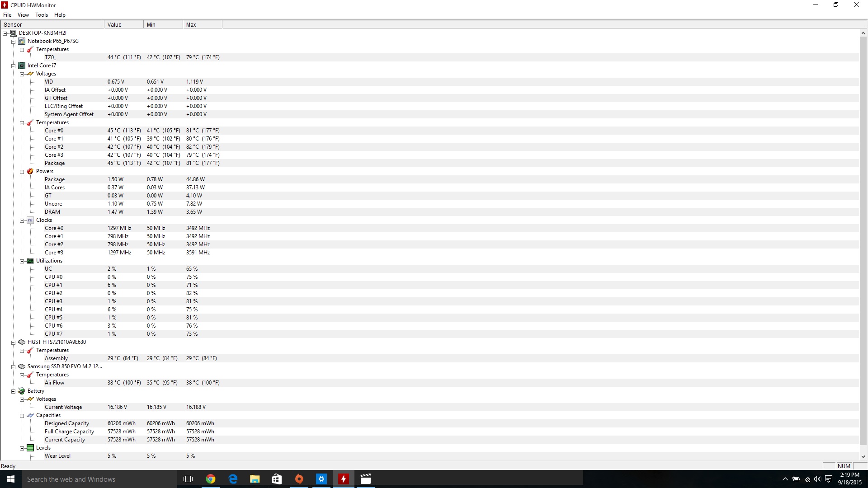The width and height of the screenshot is (868, 488).
Task: Collapse the Notebook P65_P67SG node
Action: (x=14, y=42)
